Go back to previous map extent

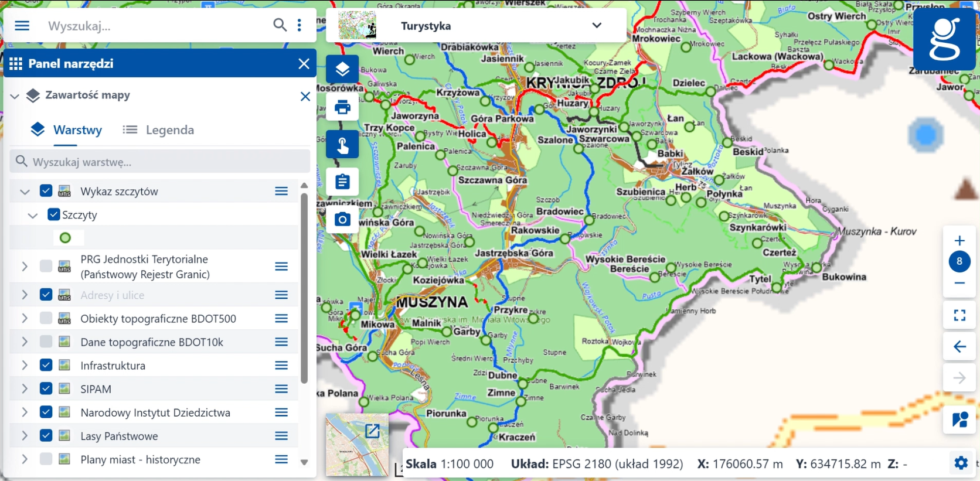point(959,347)
